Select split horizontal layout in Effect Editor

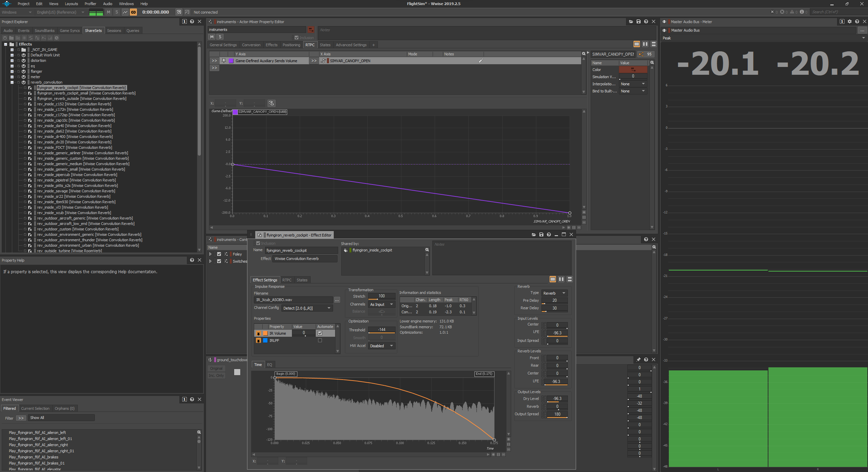570,279
